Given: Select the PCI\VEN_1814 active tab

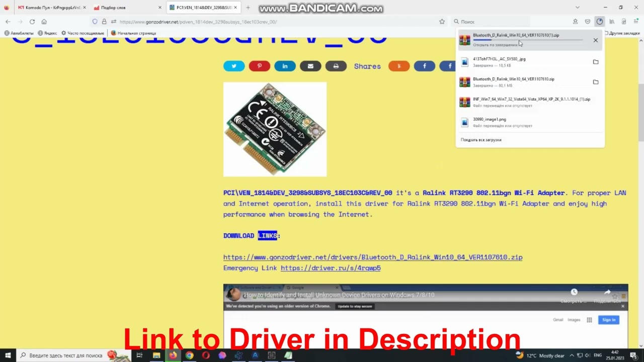Looking at the screenshot, I should click(x=203, y=8).
